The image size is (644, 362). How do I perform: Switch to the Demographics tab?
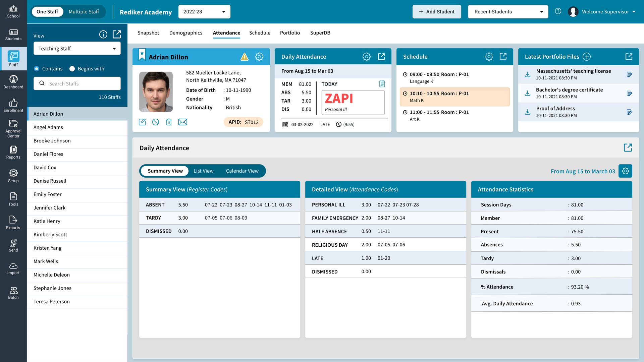186,33
